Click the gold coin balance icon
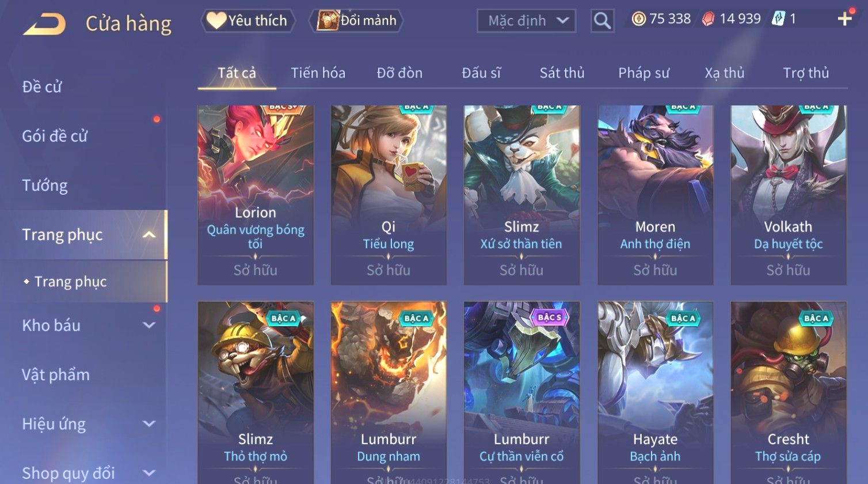Viewport: 868px width, 484px height. pyautogui.click(x=638, y=19)
